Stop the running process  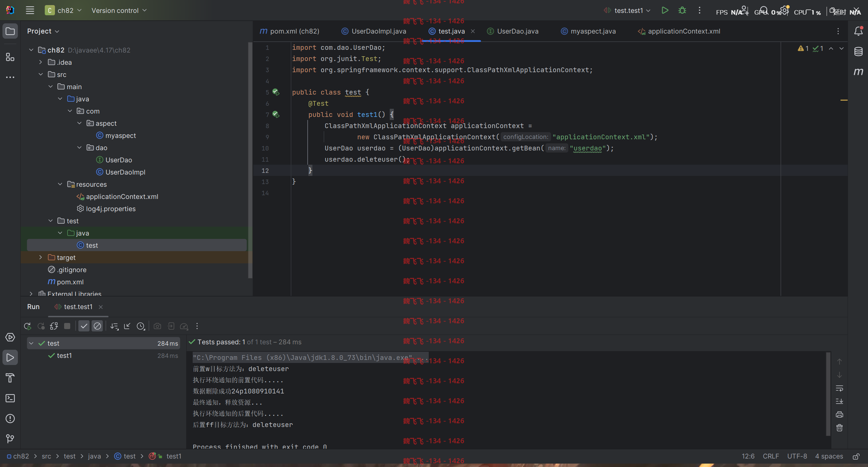[67, 326]
